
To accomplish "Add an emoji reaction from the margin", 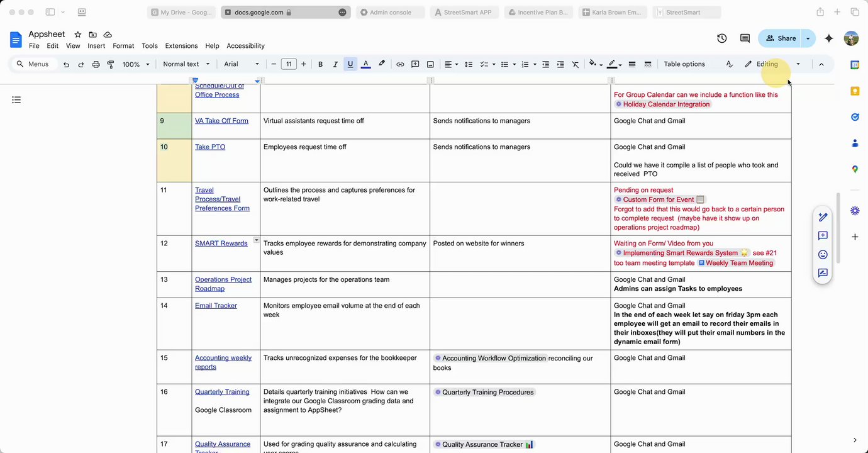I will [823, 255].
